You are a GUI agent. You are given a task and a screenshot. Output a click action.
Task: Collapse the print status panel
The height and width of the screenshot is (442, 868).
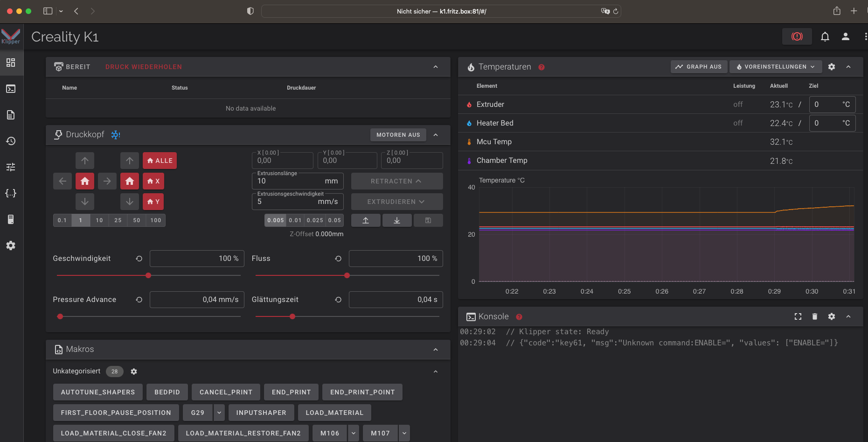click(x=436, y=67)
